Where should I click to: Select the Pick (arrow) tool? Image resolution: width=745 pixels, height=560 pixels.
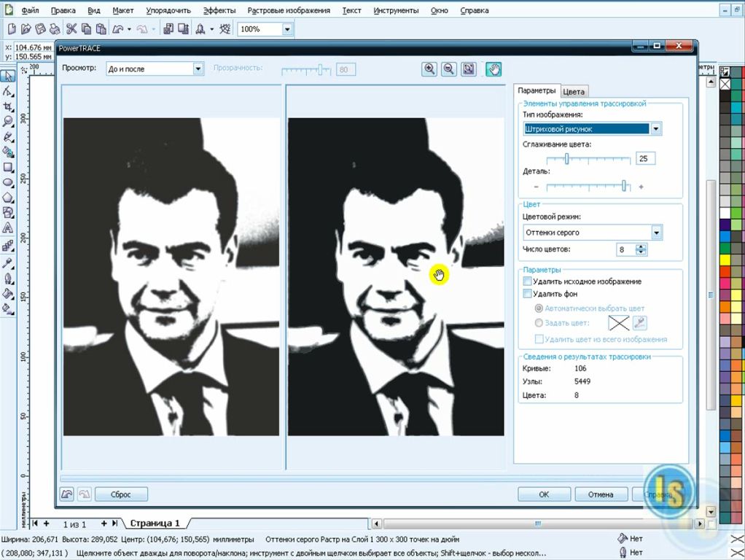click(8, 76)
